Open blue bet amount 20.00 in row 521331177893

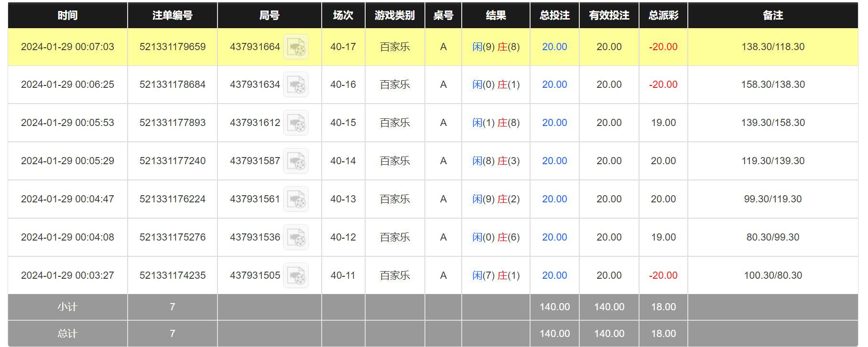point(554,123)
